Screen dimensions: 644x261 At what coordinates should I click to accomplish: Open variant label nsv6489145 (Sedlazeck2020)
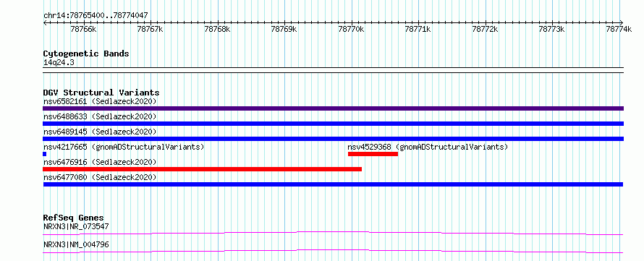[100, 132]
